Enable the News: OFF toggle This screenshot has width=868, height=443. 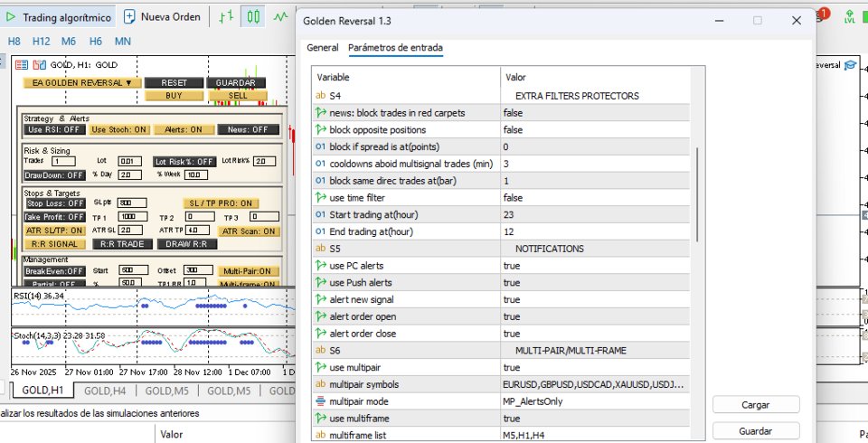coord(249,129)
